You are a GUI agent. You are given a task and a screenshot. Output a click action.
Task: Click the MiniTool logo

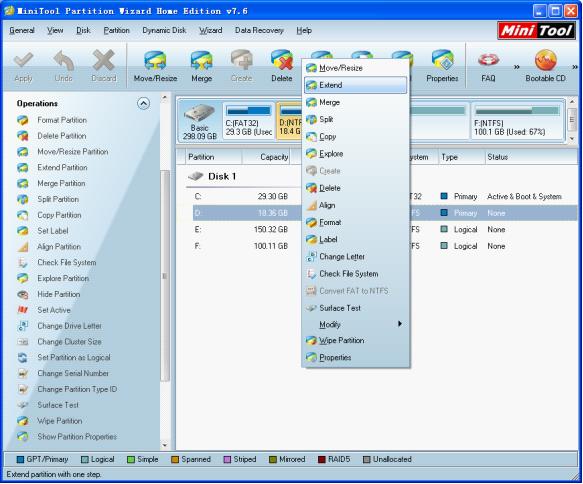click(x=536, y=30)
